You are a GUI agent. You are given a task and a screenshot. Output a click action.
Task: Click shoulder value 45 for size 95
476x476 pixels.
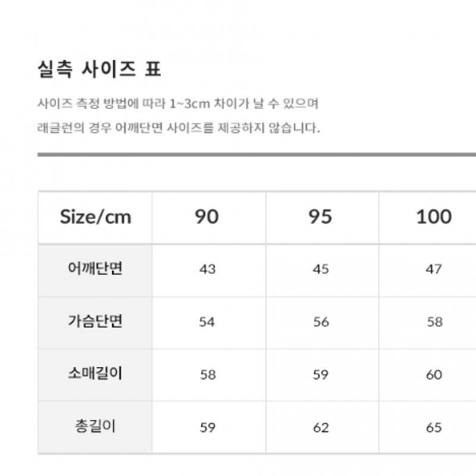[320, 270]
